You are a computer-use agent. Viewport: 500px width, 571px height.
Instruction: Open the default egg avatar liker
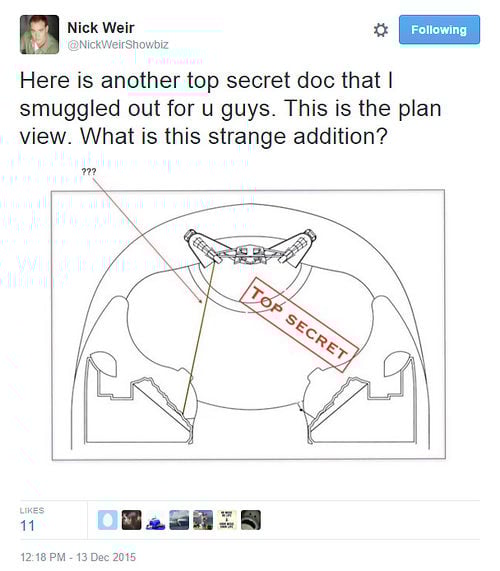(107, 520)
